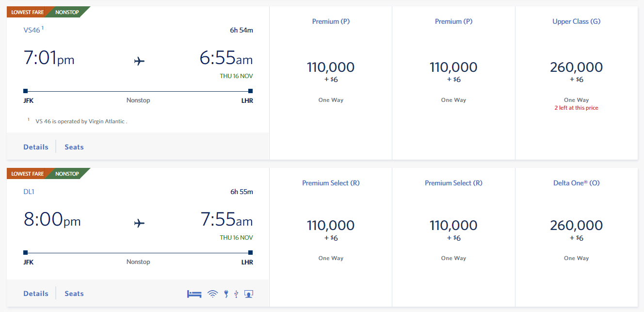The image size is (644, 312).
Task: Select Delta One (O) fare for 260,000 miles
Action: 576,226
